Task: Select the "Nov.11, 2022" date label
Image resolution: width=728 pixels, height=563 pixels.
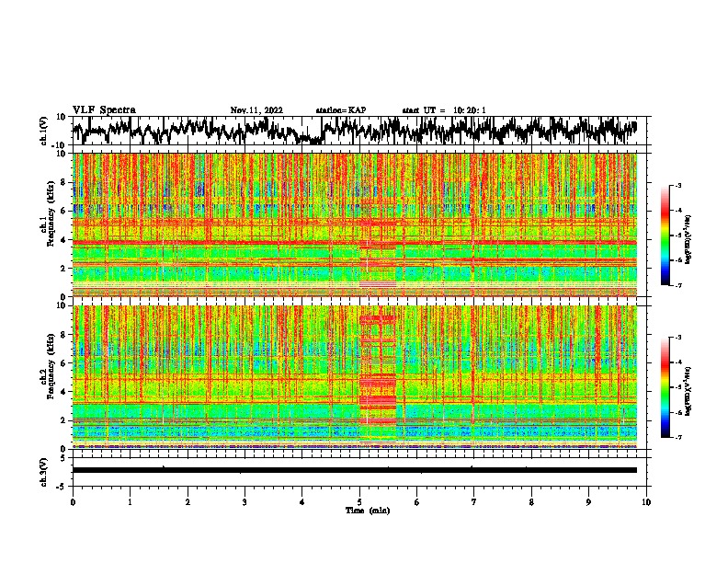Action: tap(256, 110)
